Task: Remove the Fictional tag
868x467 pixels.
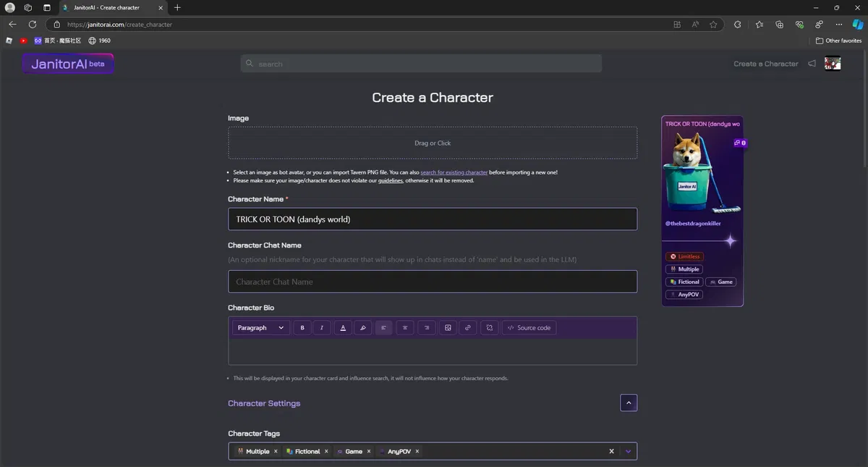Action: (x=326, y=451)
